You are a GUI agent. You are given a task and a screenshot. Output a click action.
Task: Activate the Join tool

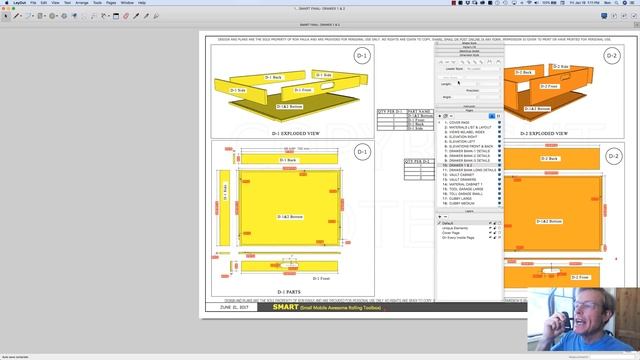click(156, 16)
